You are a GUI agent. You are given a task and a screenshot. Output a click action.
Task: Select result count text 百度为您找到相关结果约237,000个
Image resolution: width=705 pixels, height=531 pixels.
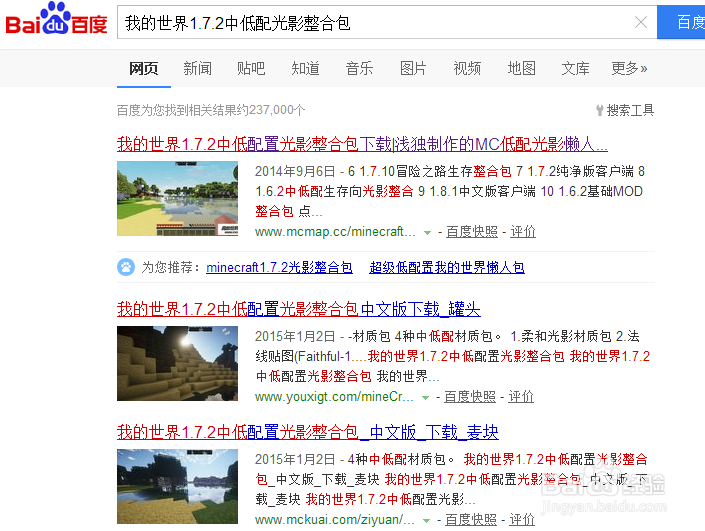(211, 110)
